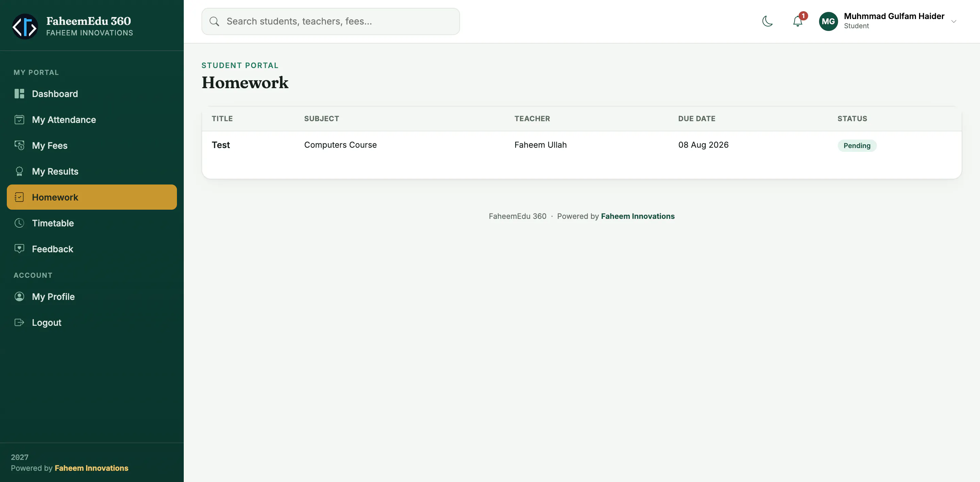Viewport: 980px width, 482px height.
Task: Go to My Profile
Action: [92, 296]
